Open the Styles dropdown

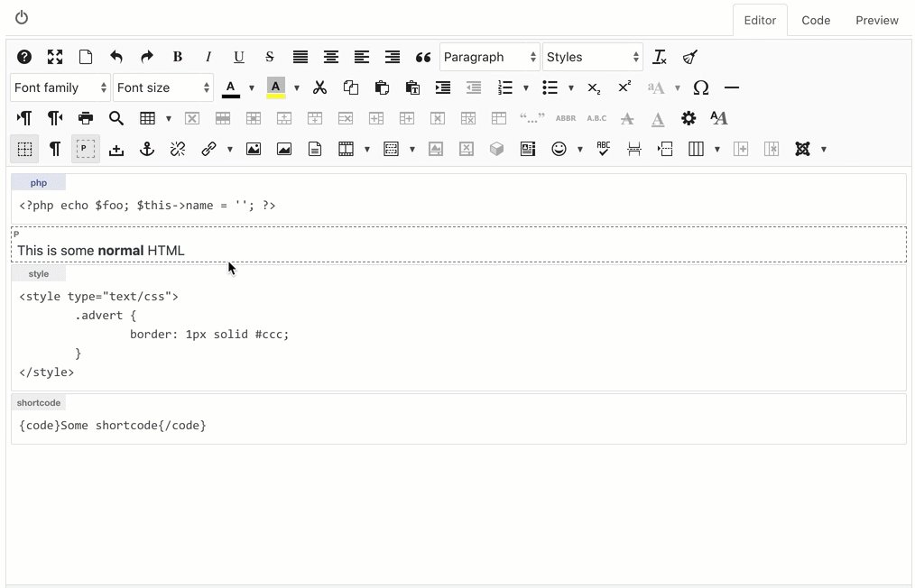[593, 57]
